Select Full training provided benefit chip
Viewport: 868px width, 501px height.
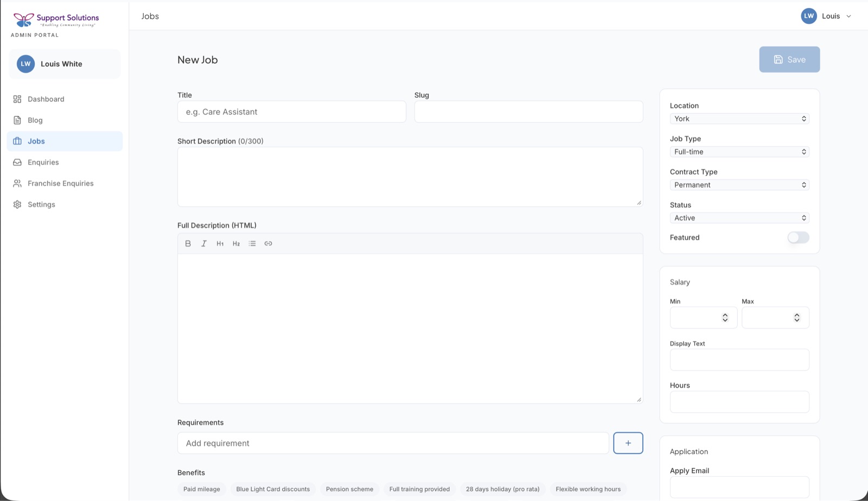click(x=419, y=489)
